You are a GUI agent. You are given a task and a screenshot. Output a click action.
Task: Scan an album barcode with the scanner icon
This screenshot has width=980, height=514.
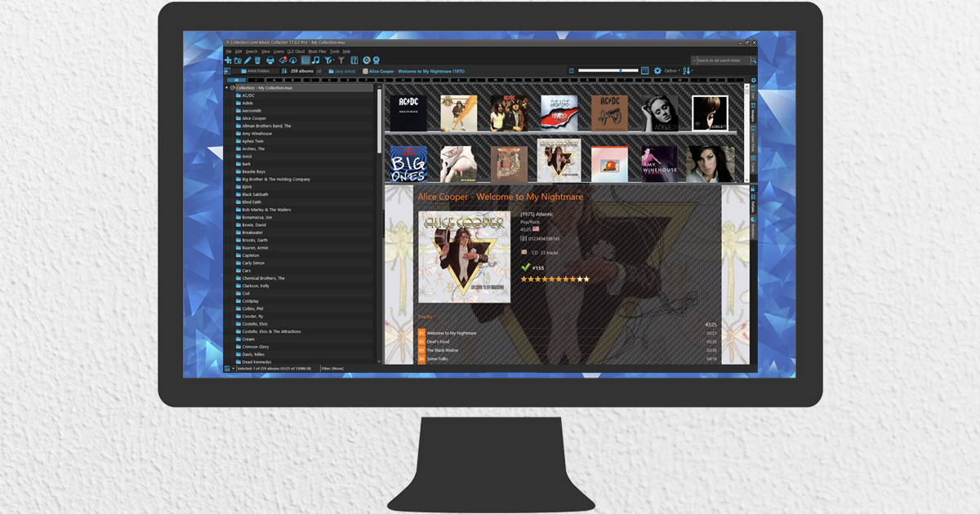point(377,60)
